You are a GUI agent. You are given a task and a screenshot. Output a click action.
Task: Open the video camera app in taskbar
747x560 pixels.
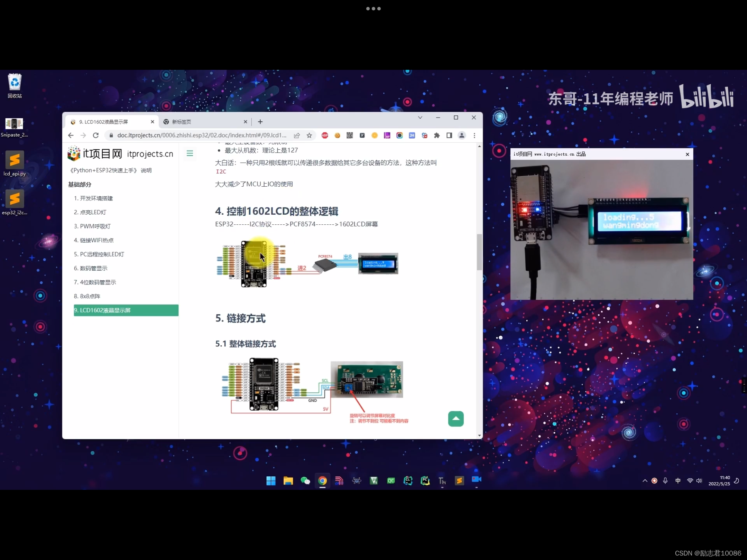[477, 479]
